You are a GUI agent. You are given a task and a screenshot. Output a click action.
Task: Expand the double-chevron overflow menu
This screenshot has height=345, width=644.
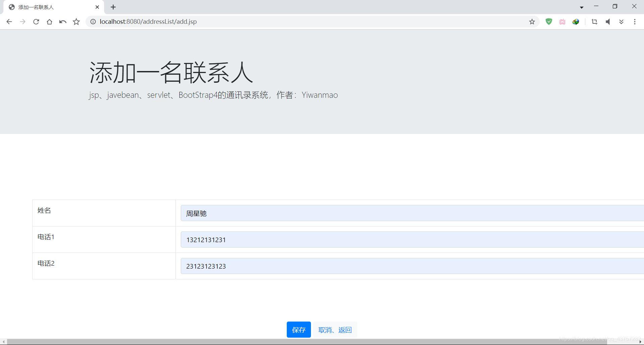pyautogui.click(x=621, y=21)
